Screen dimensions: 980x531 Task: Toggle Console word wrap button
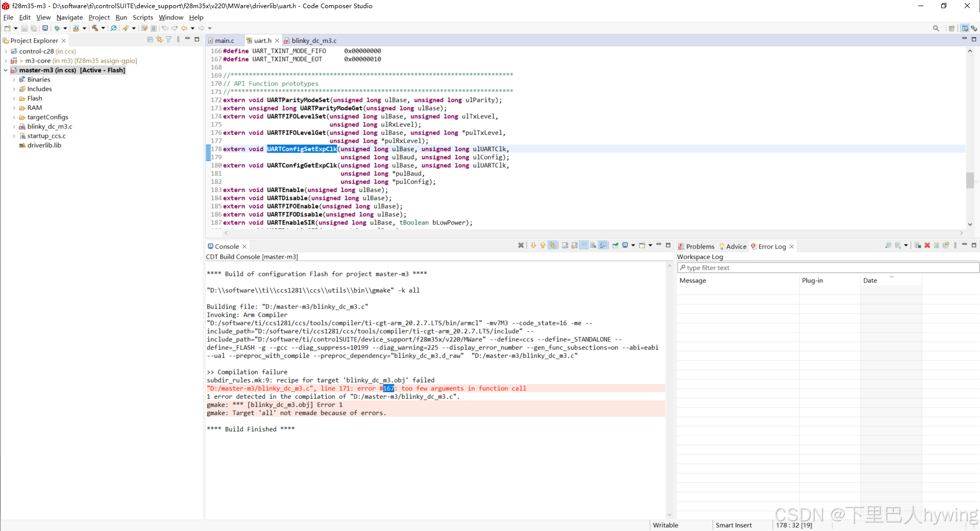tap(584, 245)
